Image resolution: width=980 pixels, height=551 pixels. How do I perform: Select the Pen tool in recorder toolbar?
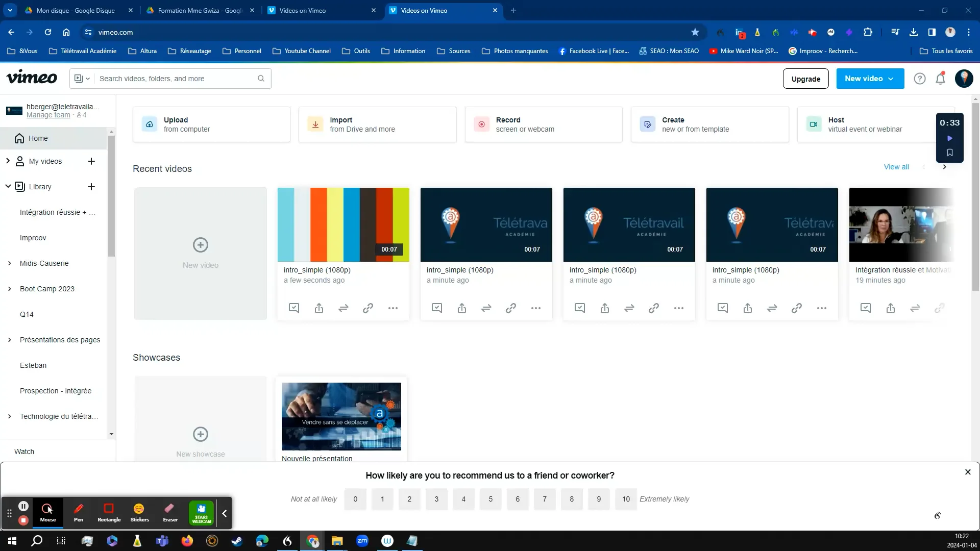click(79, 512)
